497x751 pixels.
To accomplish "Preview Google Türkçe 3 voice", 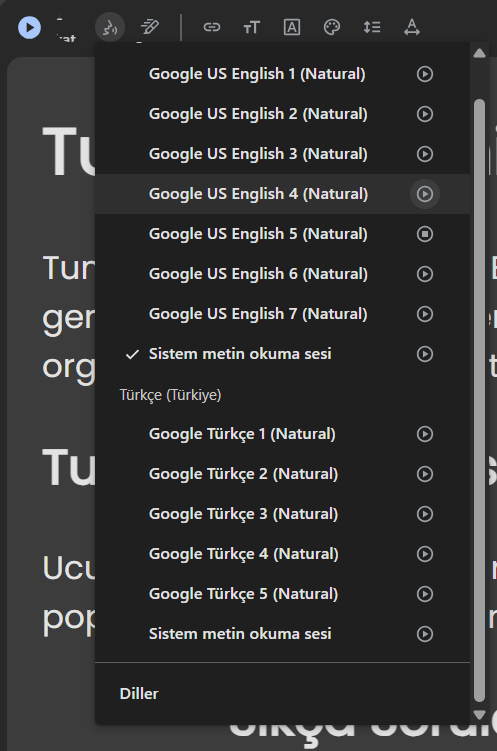I will tap(425, 514).
